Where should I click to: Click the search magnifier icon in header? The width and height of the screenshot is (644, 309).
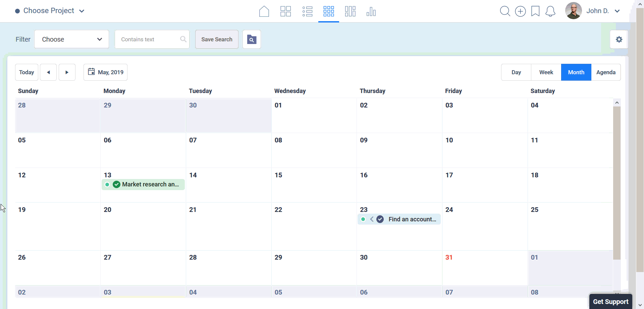(505, 11)
